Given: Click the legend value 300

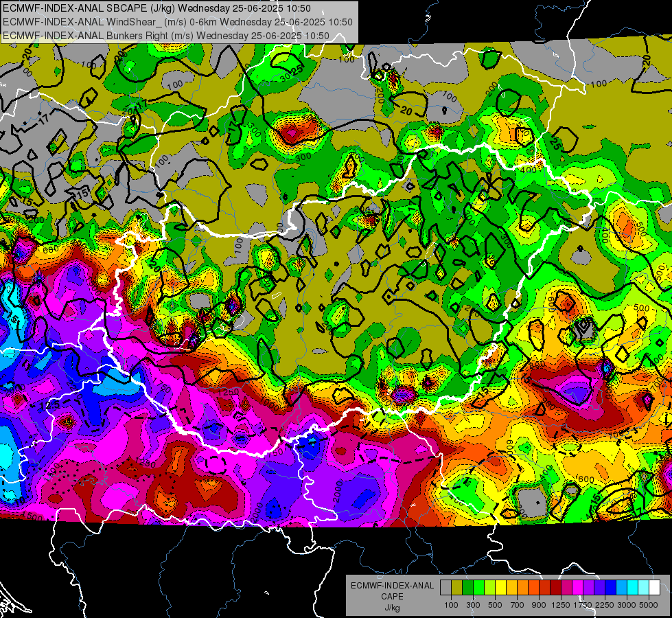Looking at the screenshot, I should pos(473,605).
